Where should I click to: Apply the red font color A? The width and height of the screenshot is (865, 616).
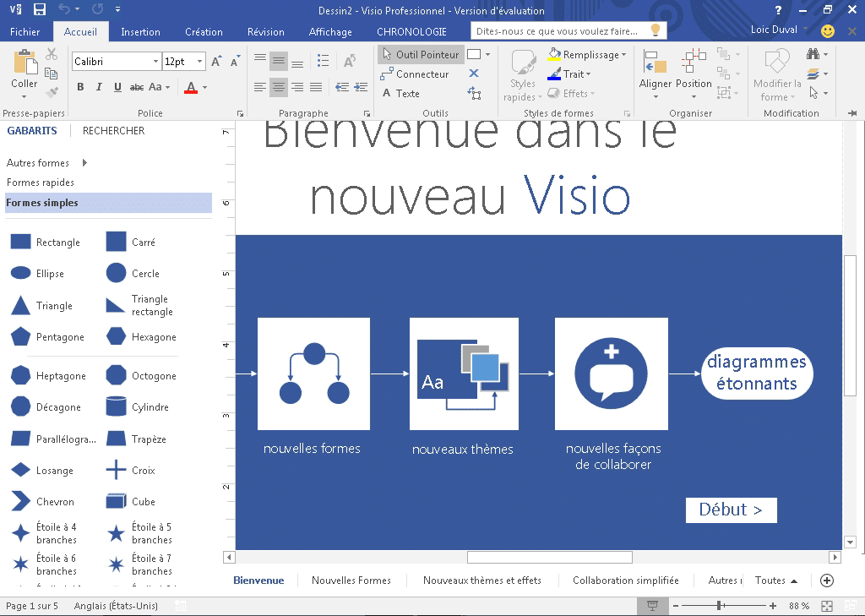click(191, 87)
